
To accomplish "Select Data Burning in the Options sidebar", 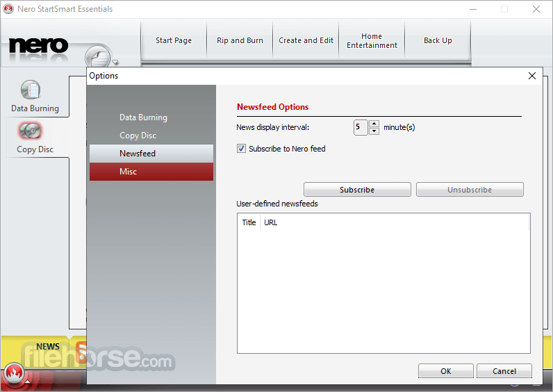I will [x=151, y=117].
